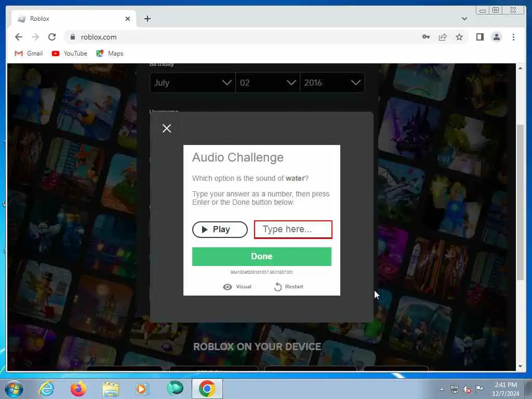The height and width of the screenshot is (399, 532).
Task: Open saved passwords key icon
Action: [x=426, y=37]
